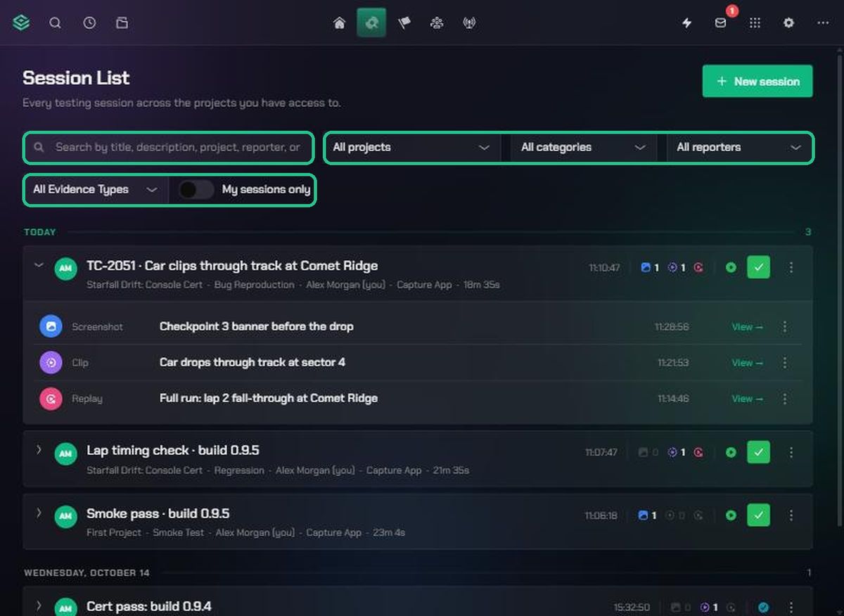
Task: Go to Home via the house icon
Action: click(339, 23)
